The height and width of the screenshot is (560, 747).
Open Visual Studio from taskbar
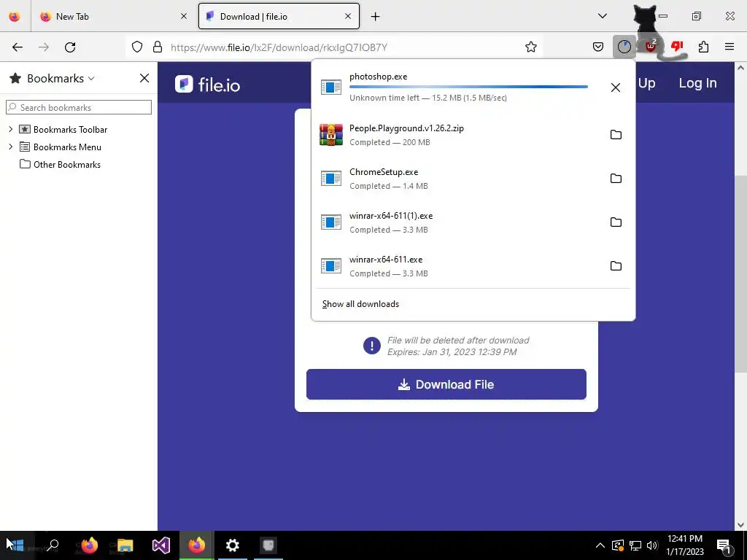pos(161,545)
